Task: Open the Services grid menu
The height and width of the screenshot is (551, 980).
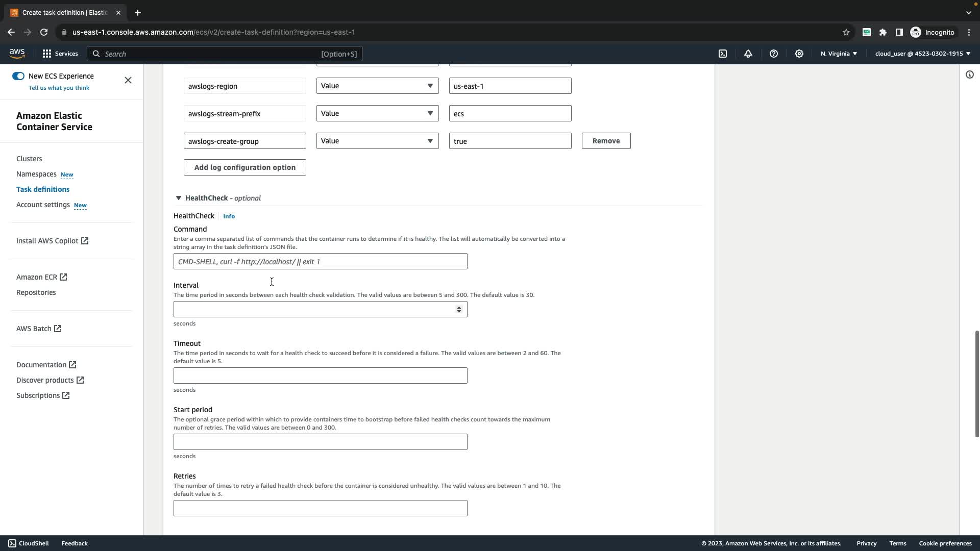Action: coord(60,54)
